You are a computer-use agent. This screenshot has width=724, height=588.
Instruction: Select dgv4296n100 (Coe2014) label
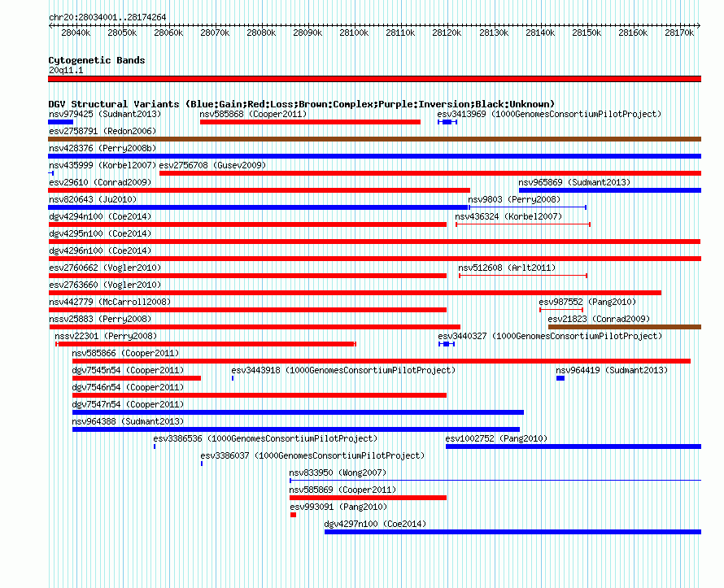(100, 250)
